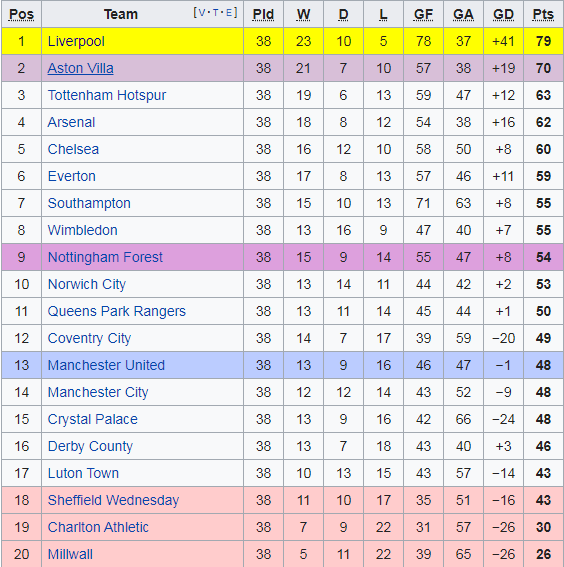Screen dimensions: 564x567
Task: Click the Wimbledon team link
Action: 82,230
